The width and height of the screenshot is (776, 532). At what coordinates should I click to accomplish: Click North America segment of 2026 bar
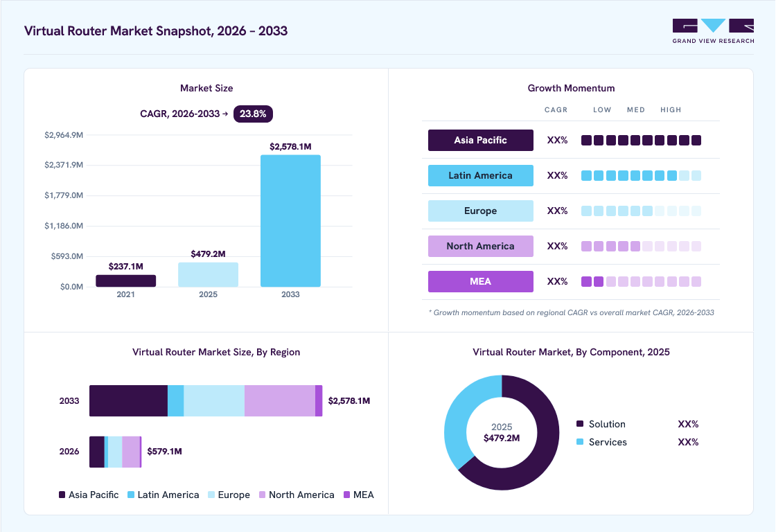tap(131, 452)
